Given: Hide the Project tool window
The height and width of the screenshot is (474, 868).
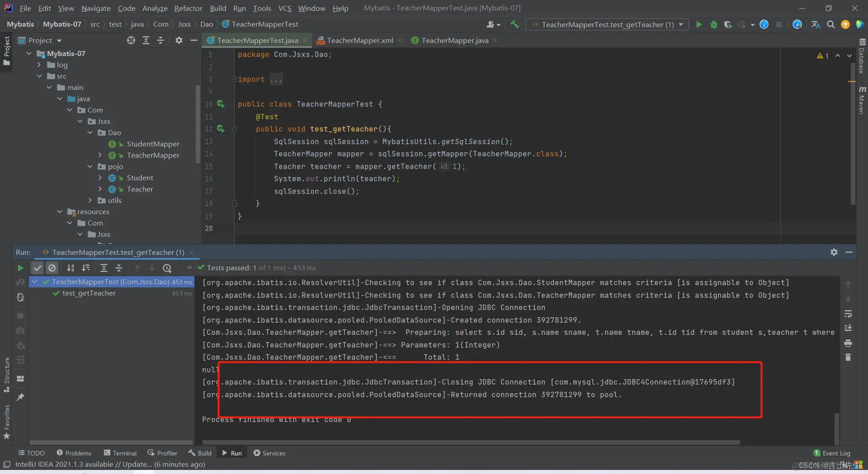Looking at the screenshot, I should coord(194,40).
